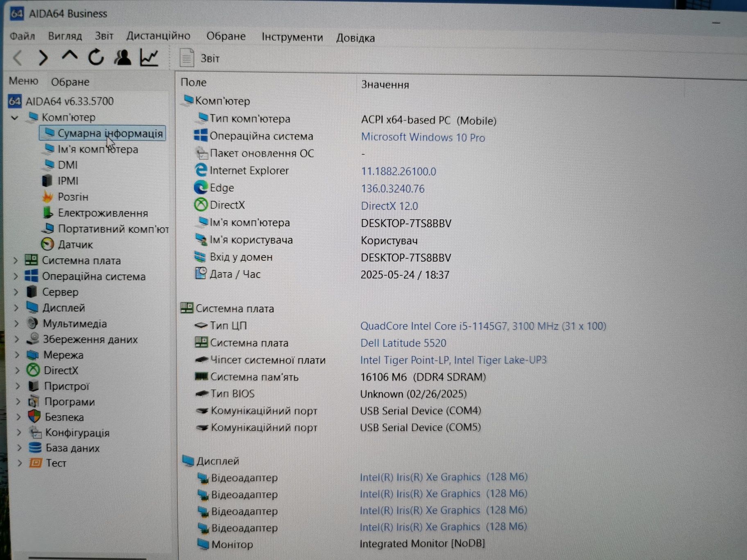
Task: Click the DESKTOP-7TS8BBV computer name value
Action: 406,224
